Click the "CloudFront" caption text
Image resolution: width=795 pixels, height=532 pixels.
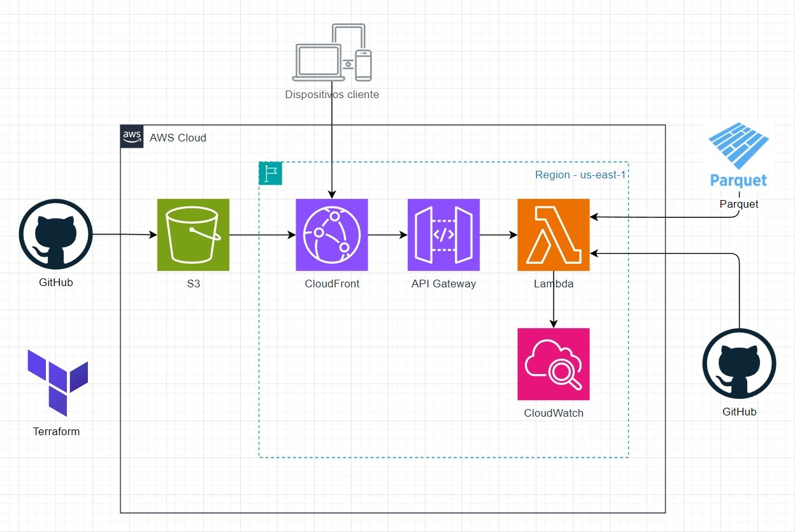(332, 284)
